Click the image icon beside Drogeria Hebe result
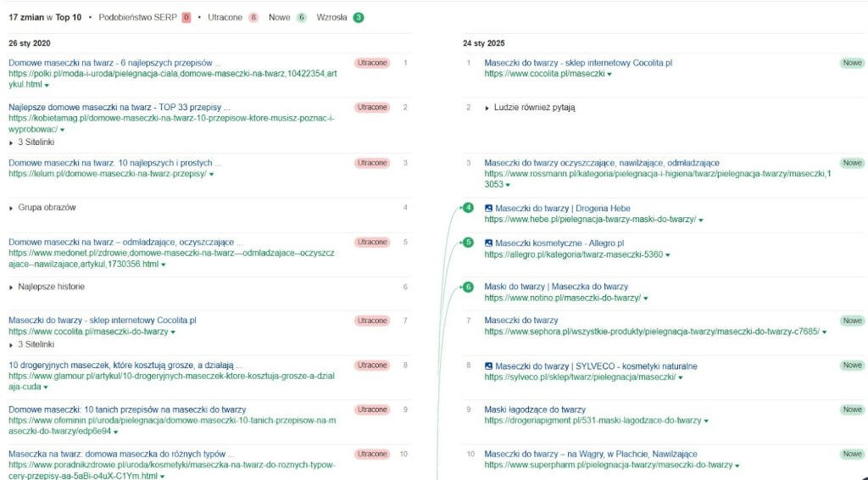The width and height of the screenshot is (868, 480). pyautogui.click(x=488, y=209)
